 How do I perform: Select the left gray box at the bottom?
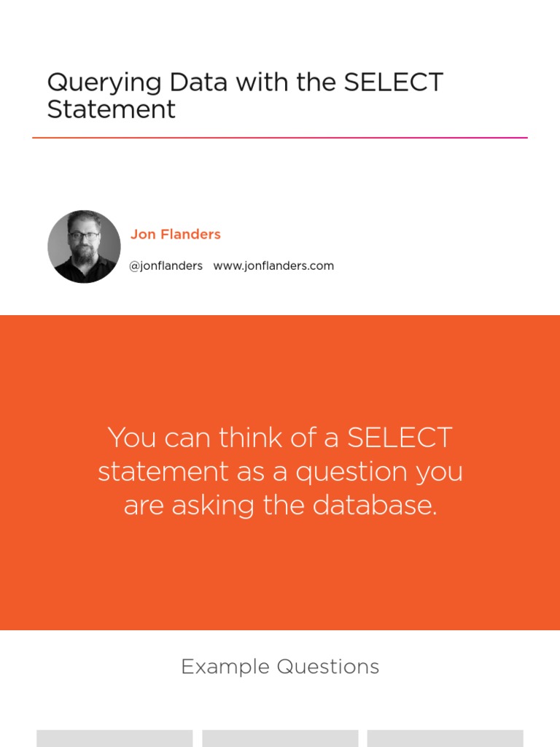coord(114,738)
